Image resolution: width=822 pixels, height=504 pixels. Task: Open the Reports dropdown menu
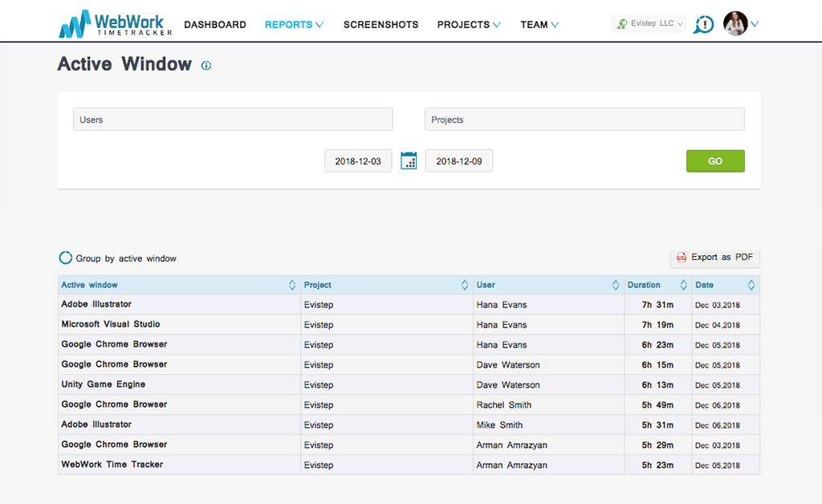click(294, 25)
